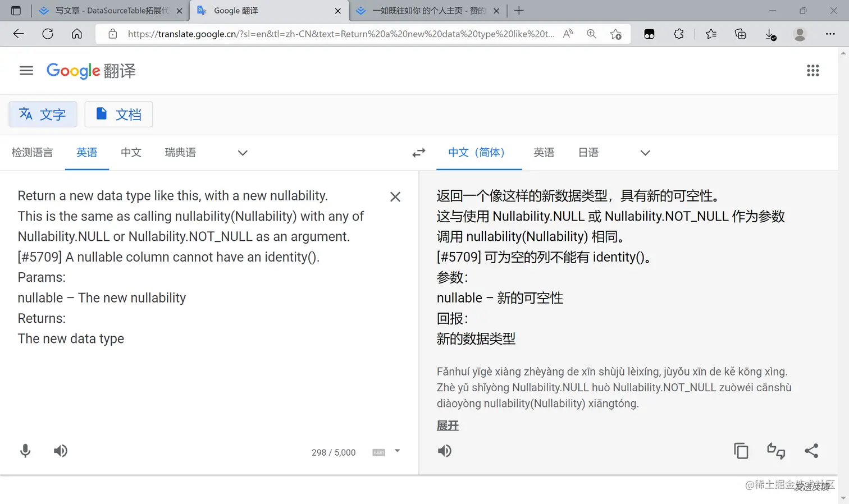
Task: Rate this translation
Action: (x=776, y=451)
